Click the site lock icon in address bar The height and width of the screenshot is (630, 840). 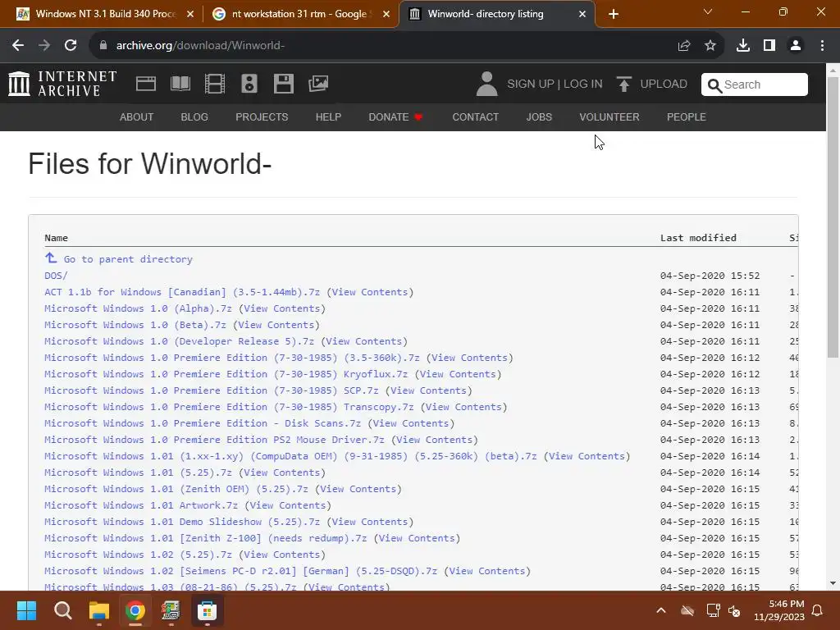click(x=103, y=46)
